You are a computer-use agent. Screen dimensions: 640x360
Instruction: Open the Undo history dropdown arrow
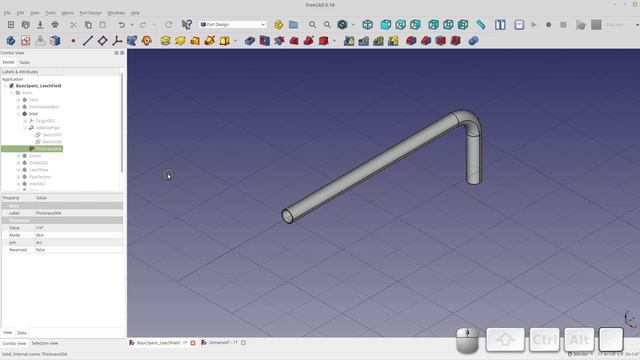(132, 25)
